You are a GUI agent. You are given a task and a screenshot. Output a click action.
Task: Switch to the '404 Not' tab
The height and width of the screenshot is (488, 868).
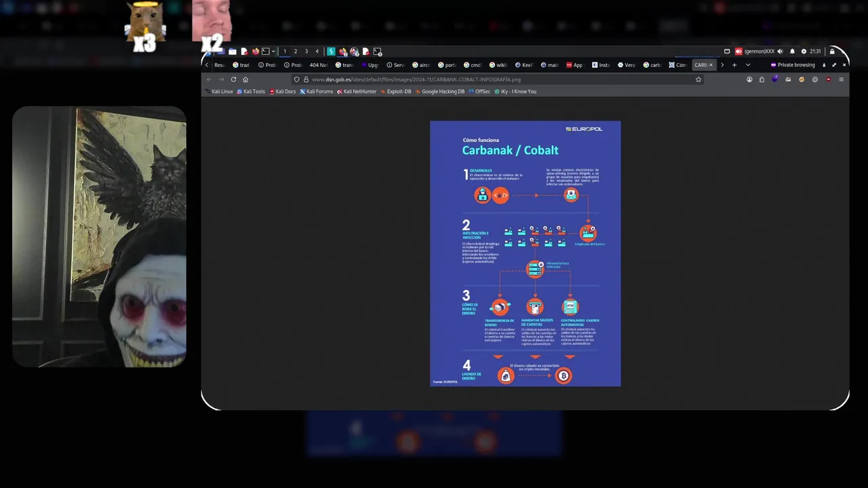point(319,65)
